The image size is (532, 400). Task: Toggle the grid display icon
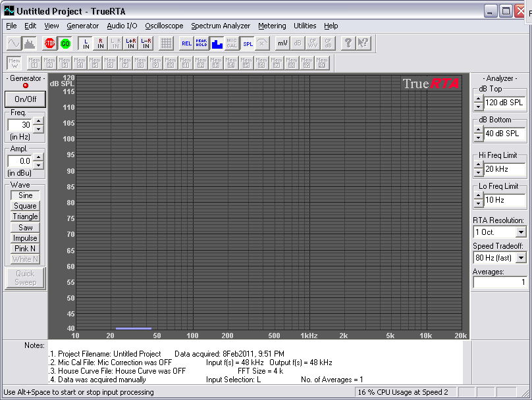166,43
